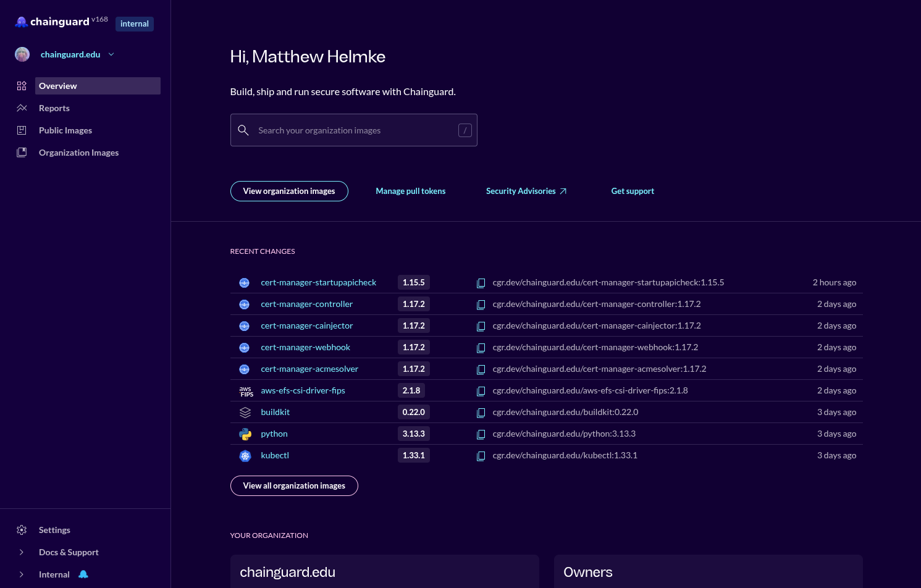The image size is (921, 588).
Task: Expand the chainguard.edu organization dropdown
Action: [x=111, y=54]
